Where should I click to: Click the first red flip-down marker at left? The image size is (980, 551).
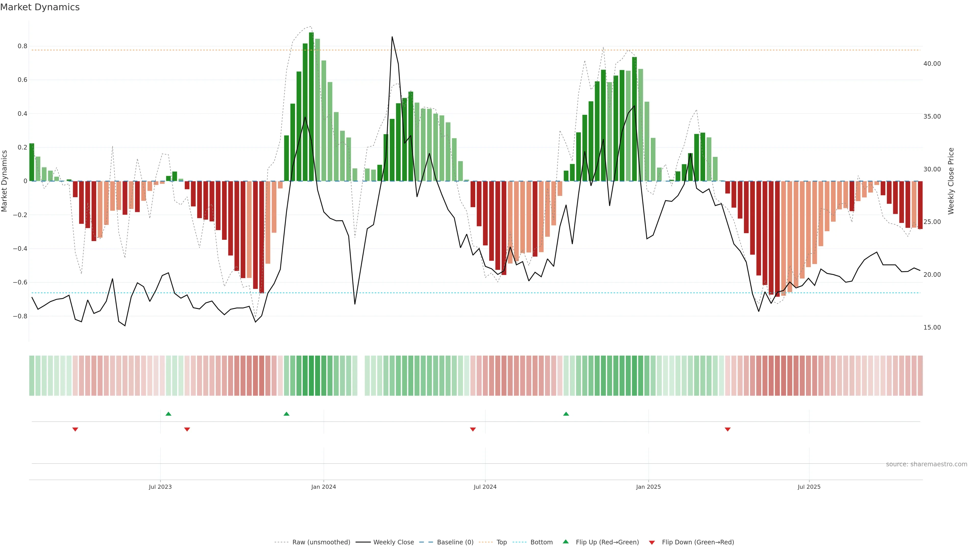click(x=75, y=429)
